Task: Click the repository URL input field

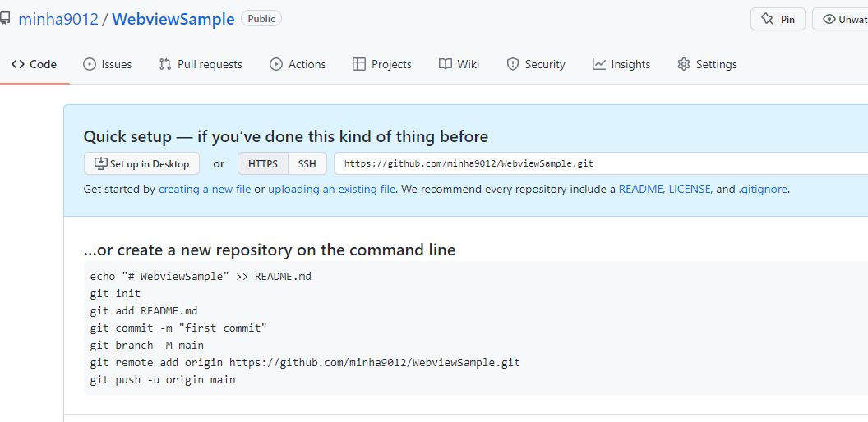Action: point(601,163)
